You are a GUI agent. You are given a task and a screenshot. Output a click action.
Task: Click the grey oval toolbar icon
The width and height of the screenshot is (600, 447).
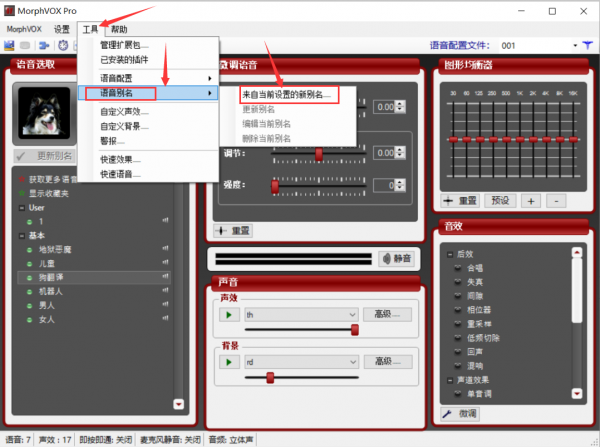point(25,46)
